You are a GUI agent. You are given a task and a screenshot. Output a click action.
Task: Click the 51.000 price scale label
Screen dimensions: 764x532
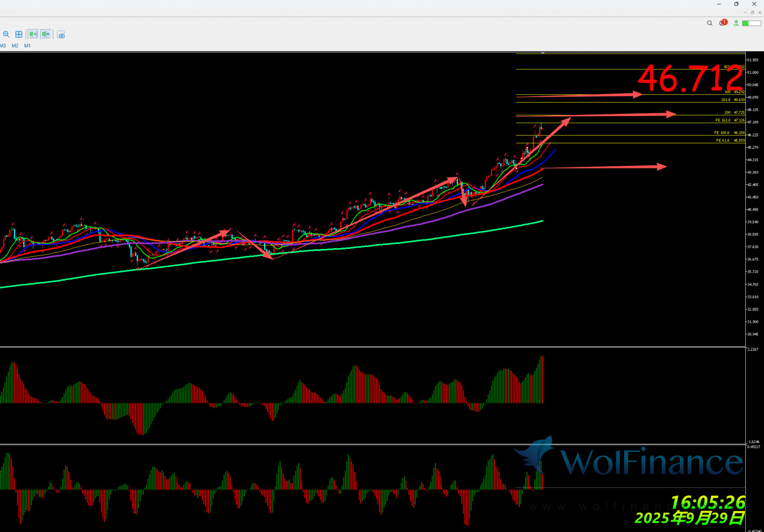pyautogui.click(x=753, y=72)
